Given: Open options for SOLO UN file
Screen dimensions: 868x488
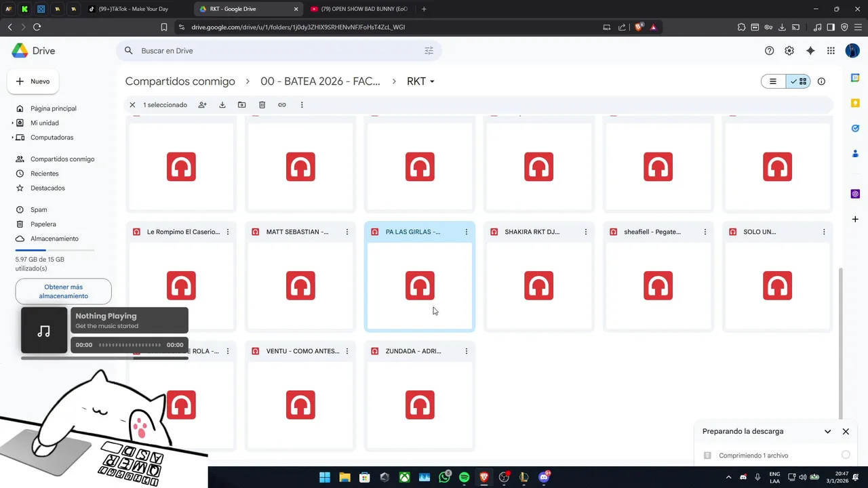Looking at the screenshot, I should point(824,232).
